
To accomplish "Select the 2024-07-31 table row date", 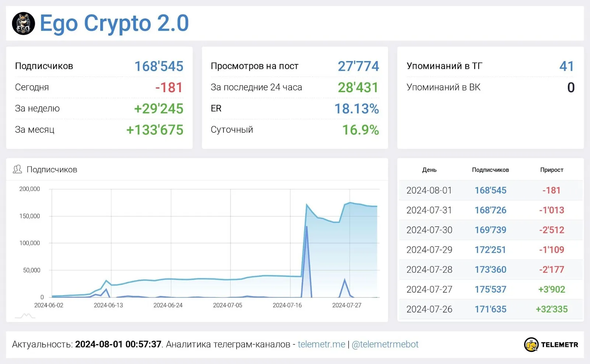I will tap(429, 210).
